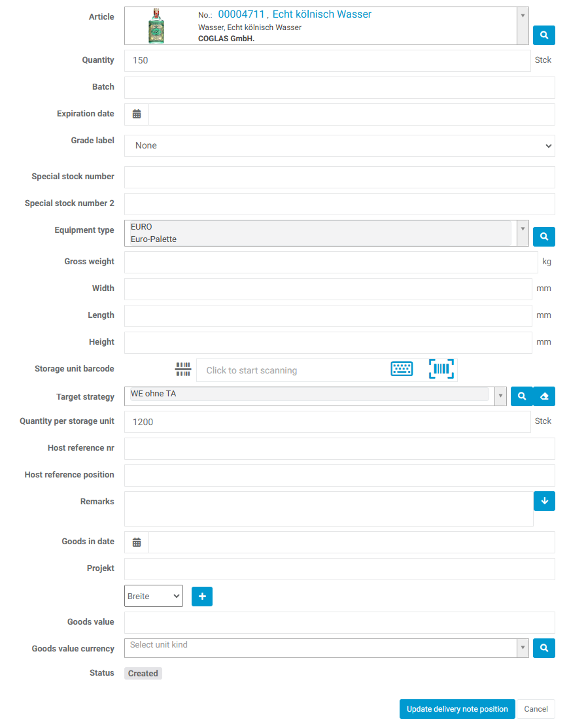The height and width of the screenshot is (728, 569).
Task: Add the Breite attribute with plus button
Action: [x=202, y=597]
